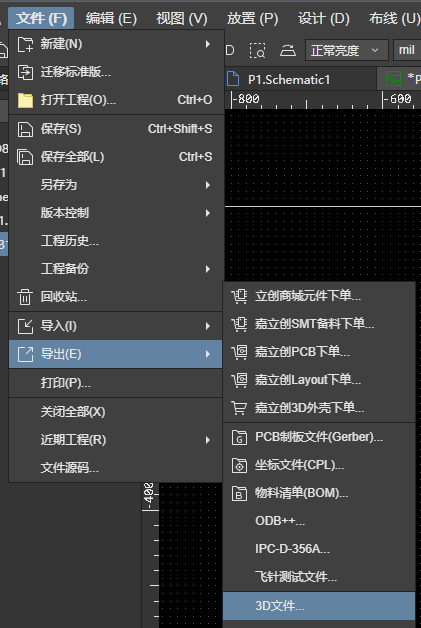
Task: Choose ODB++... export entry
Action: click(319, 521)
